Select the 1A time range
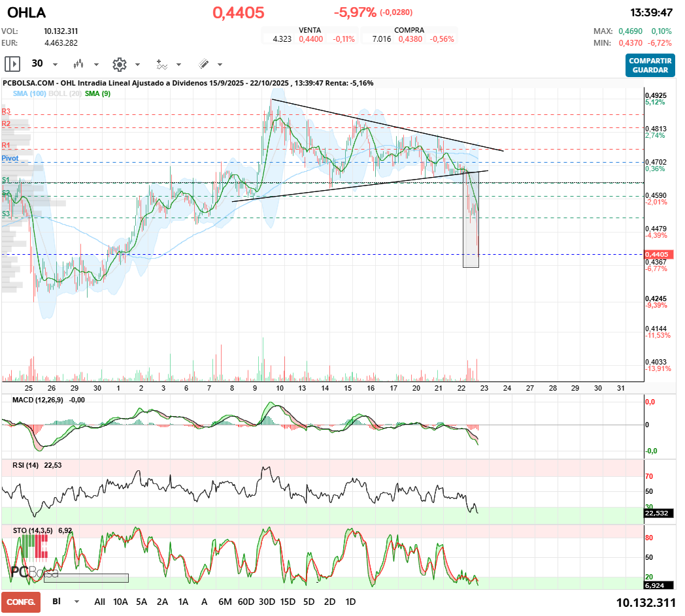This screenshot has width=685, height=616. point(183,602)
